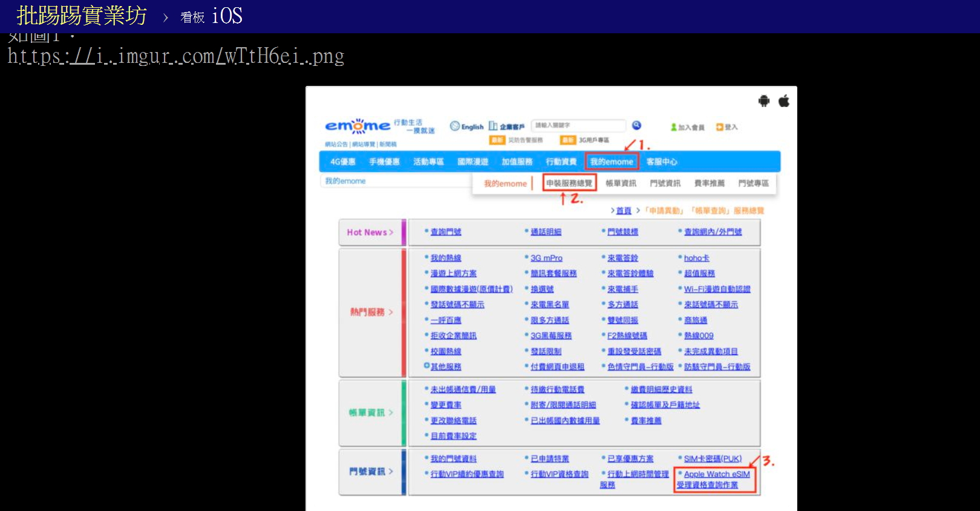Viewport: 980px width, 511px height.
Task: Expand the 門號資訊 category on the left
Action: (x=371, y=471)
